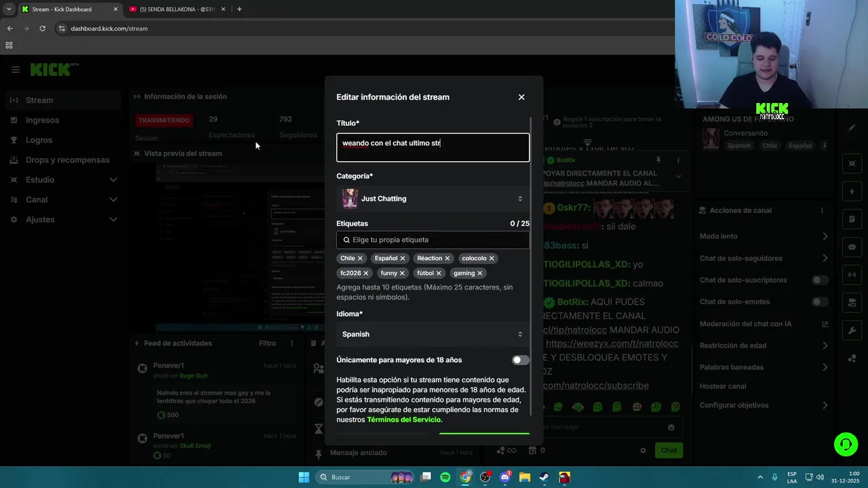Open activity feed three-dot options menu

pos(292,344)
